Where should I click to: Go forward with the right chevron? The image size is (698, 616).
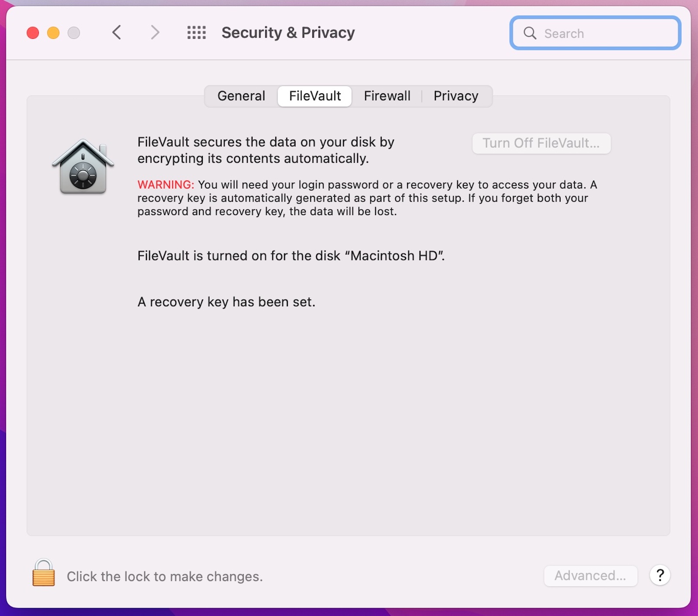155,33
